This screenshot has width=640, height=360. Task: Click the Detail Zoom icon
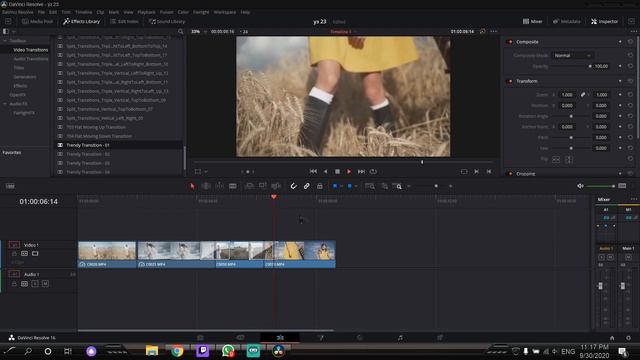(384, 186)
